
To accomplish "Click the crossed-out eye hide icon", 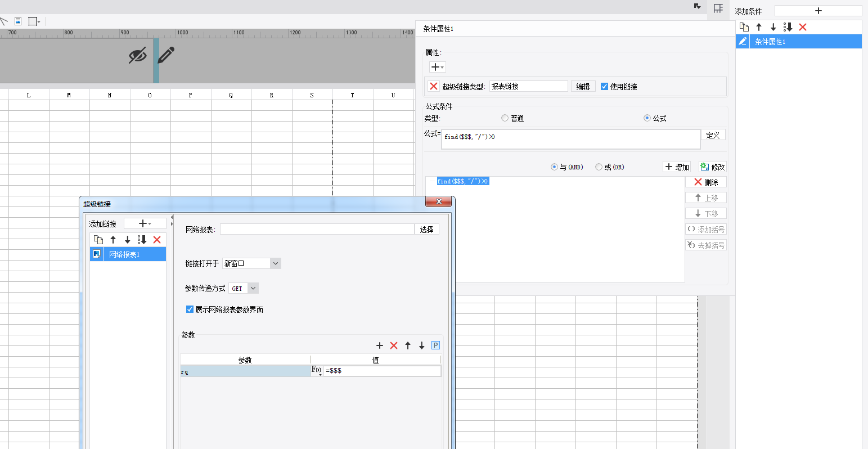I will (137, 55).
